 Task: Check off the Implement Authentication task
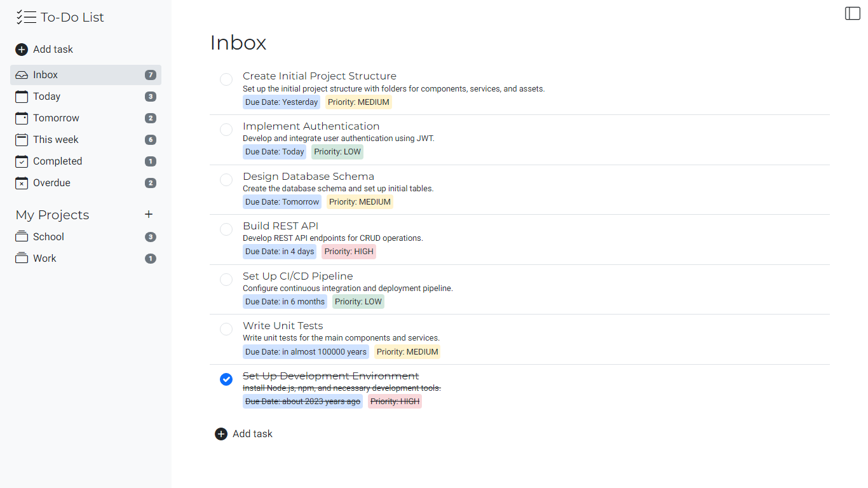(226, 130)
